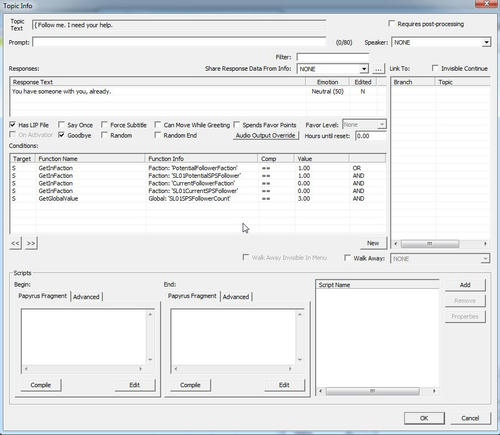The image size is (500, 435).
Task: Click the Audio Output Override button
Action: coord(266,135)
